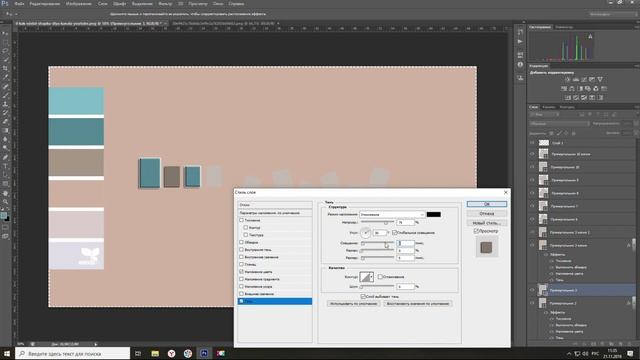640x360 pixels.
Task: Open the Режим наложения dropdown in dialog
Action: click(x=392, y=214)
